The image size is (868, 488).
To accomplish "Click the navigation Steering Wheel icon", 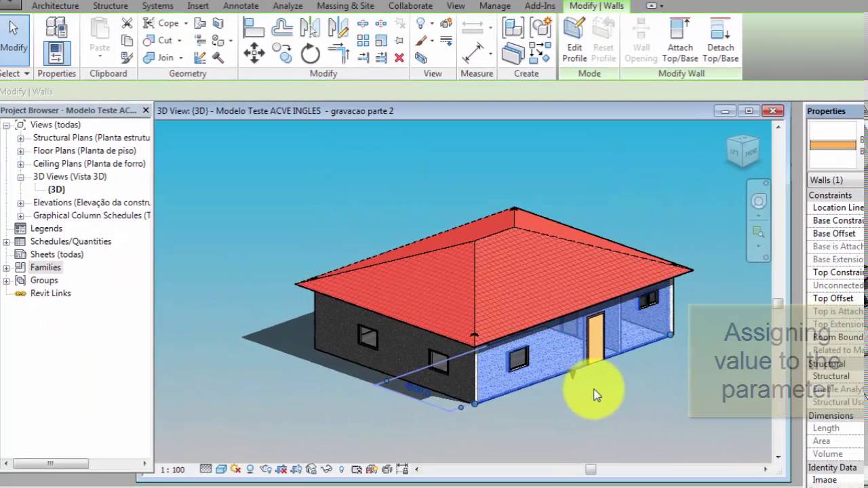I will [759, 201].
